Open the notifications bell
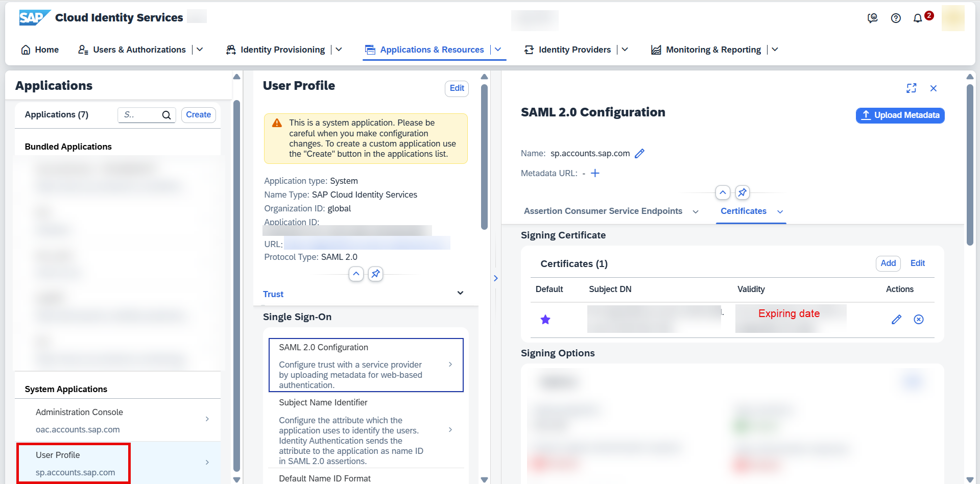Viewport: 980px width, 484px height. [x=918, y=18]
